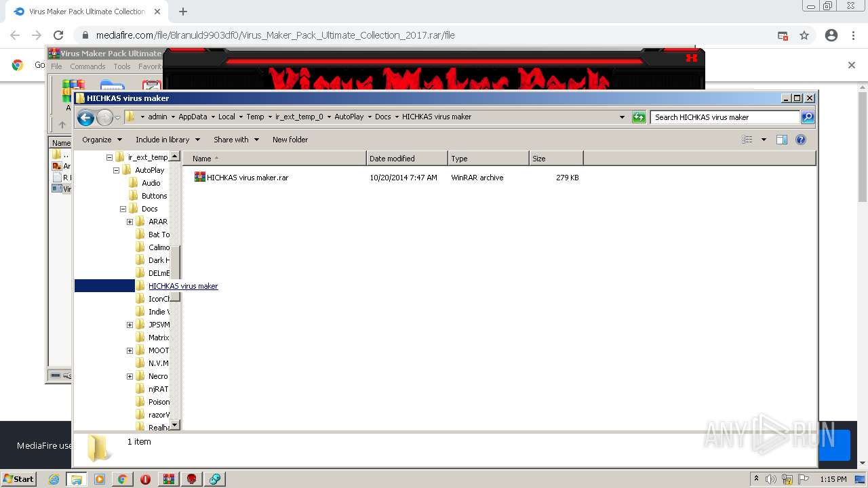The width and height of the screenshot is (868, 488).
Task: Expand the MOOT folder node
Action: 130,350
